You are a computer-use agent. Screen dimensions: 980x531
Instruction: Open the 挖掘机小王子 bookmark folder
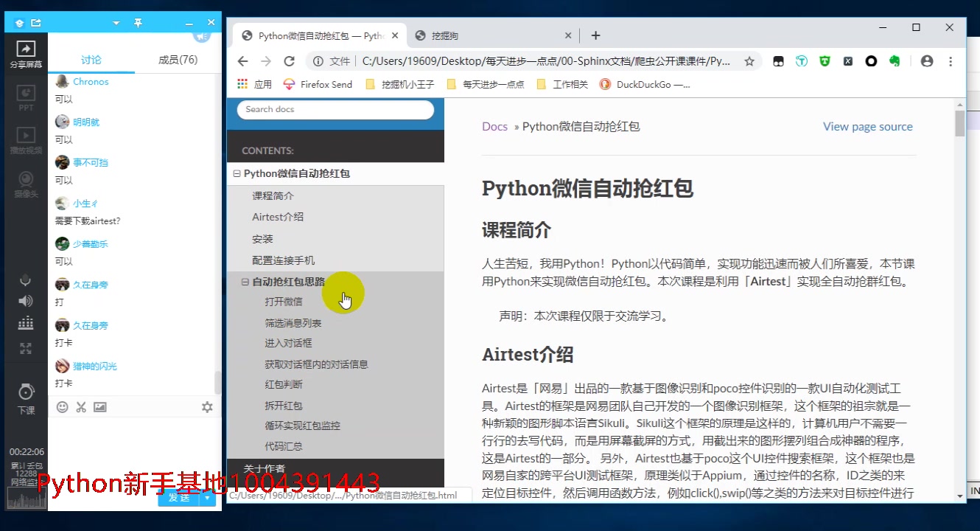click(402, 84)
